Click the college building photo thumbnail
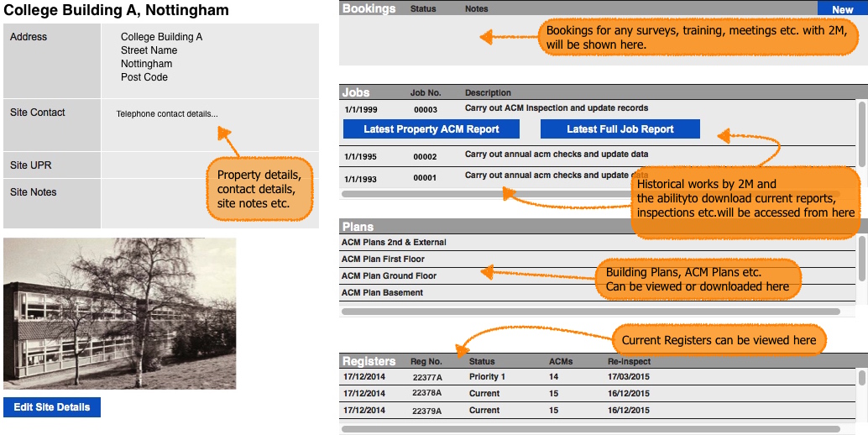Image resolution: width=868 pixels, height=435 pixels. click(x=119, y=314)
